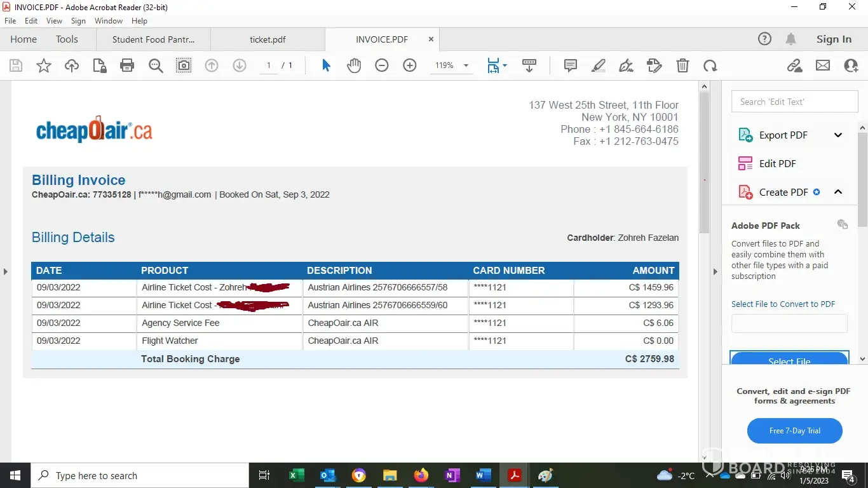Click the Zoom out minus icon
Screen dimensions: 868x488
click(x=382, y=65)
